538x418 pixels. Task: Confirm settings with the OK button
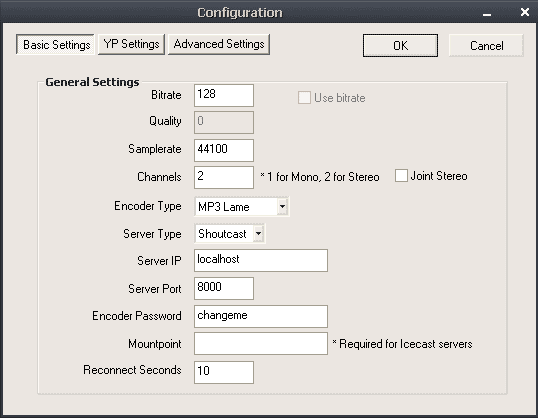pyautogui.click(x=400, y=46)
